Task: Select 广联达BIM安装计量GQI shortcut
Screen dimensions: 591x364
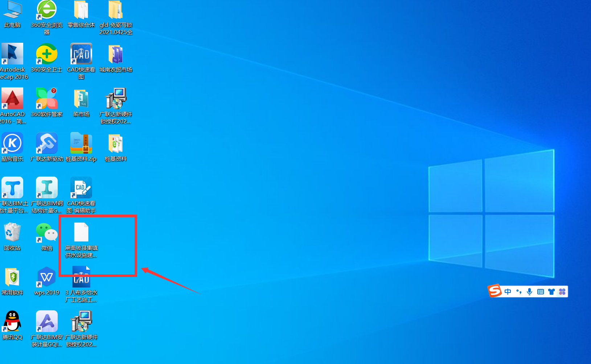Action: [47, 328]
